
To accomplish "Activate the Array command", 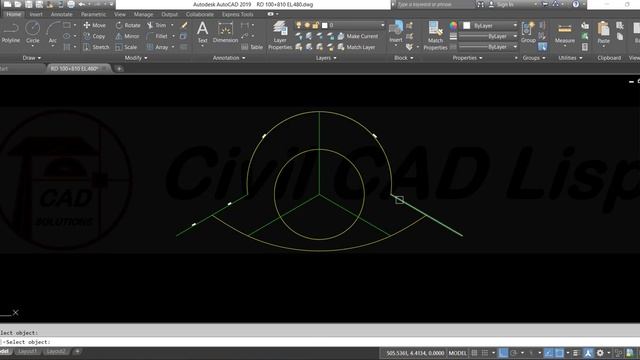I will coord(158,47).
